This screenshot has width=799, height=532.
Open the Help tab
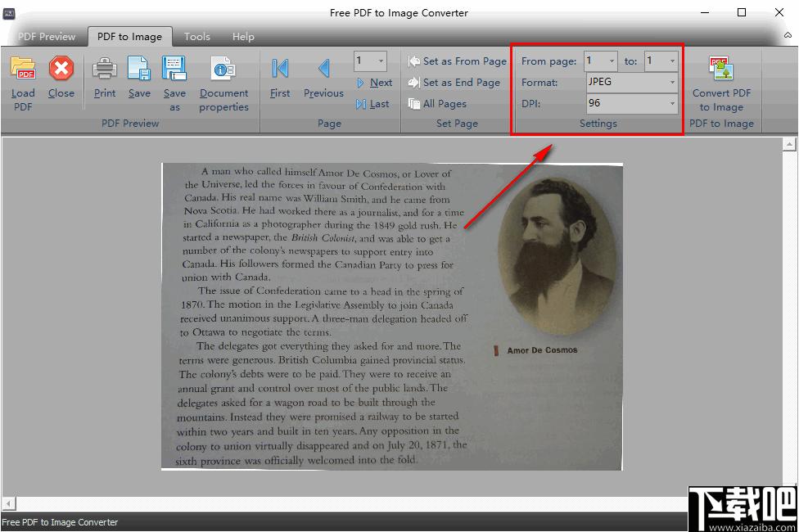[x=243, y=37]
